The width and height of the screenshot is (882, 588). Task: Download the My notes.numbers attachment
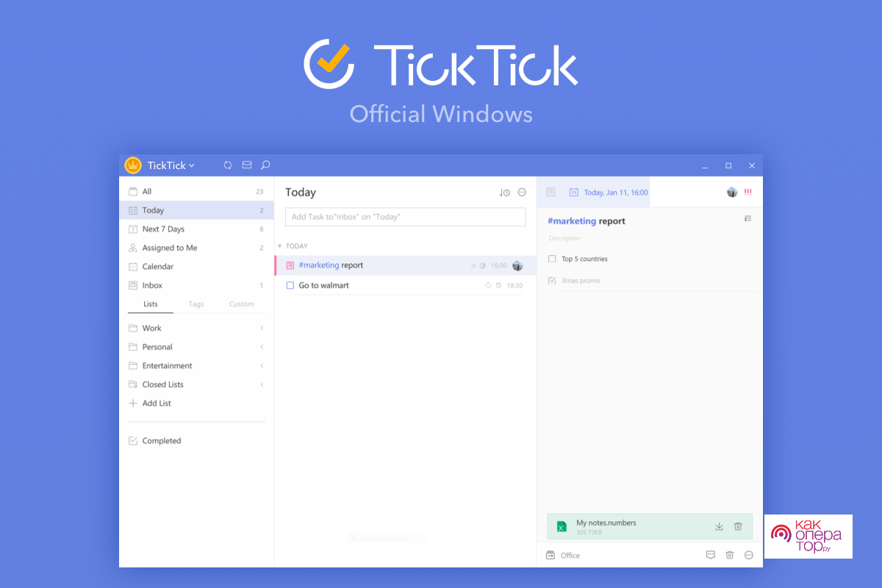point(719,526)
